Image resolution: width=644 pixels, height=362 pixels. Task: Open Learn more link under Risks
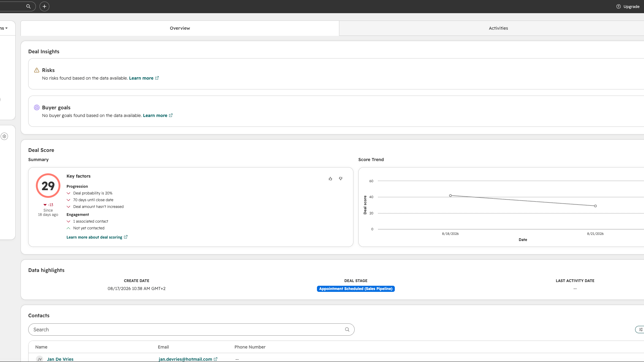point(141,78)
